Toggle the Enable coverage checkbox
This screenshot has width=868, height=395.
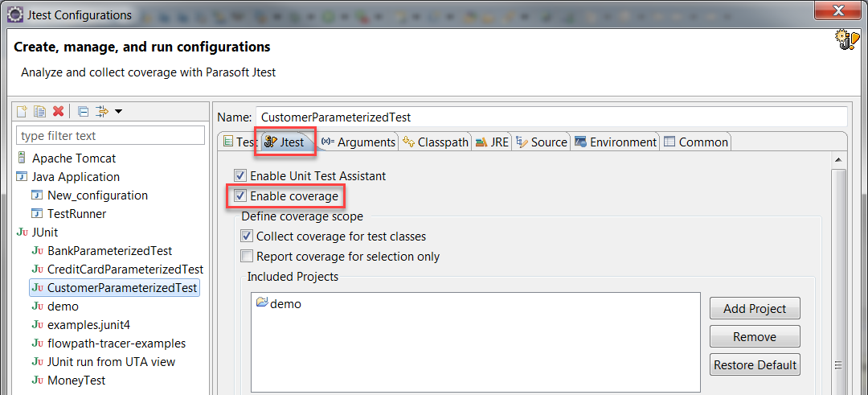tap(240, 196)
